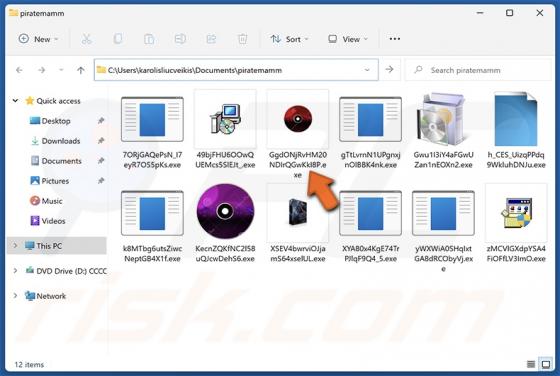Unpin Pictures using its pin icon
This screenshot has width=560, height=376.
101,181
